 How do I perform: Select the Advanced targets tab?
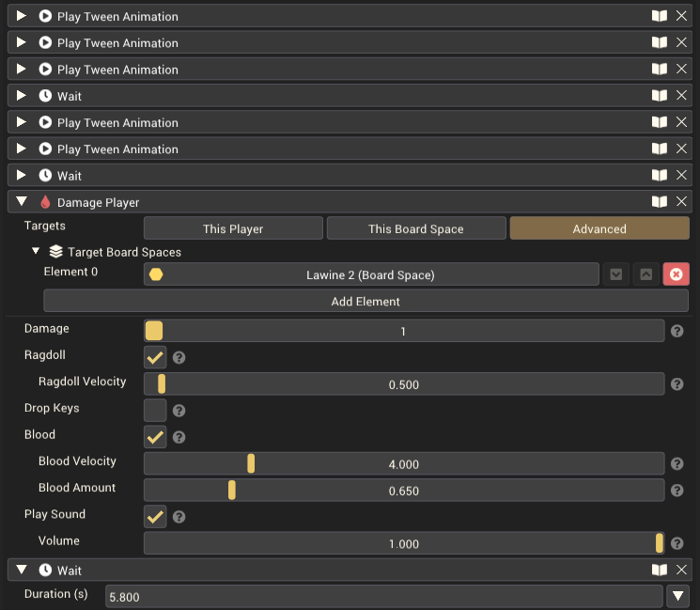[x=599, y=228]
